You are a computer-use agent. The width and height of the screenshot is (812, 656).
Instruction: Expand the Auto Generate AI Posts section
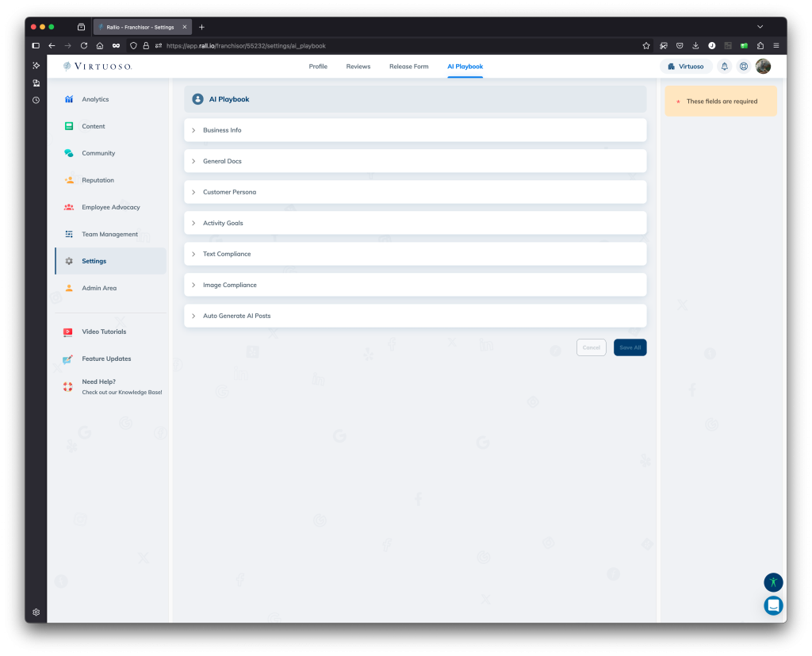pos(237,315)
